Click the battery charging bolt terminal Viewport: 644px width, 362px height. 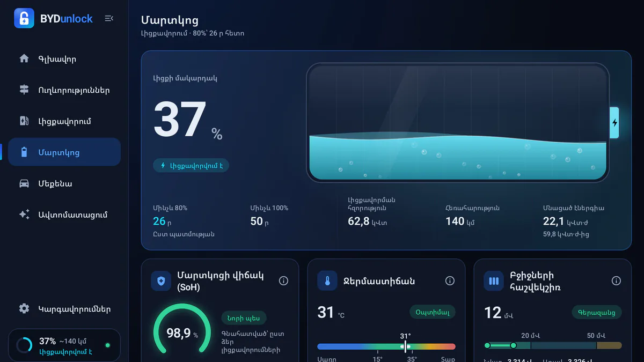pos(614,123)
